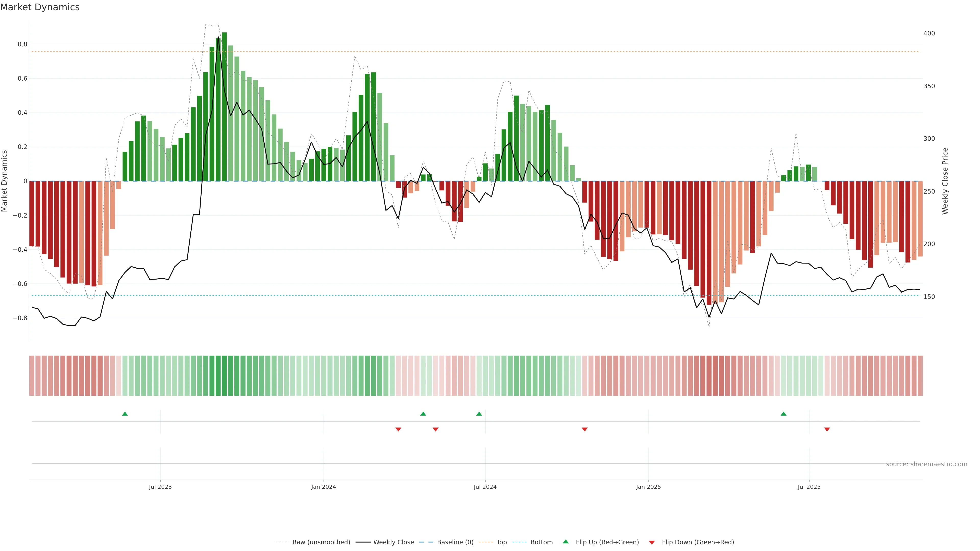The image size is (980, 551).
Task: Click the Market Dynamics chart title
Action: [40, 7]
